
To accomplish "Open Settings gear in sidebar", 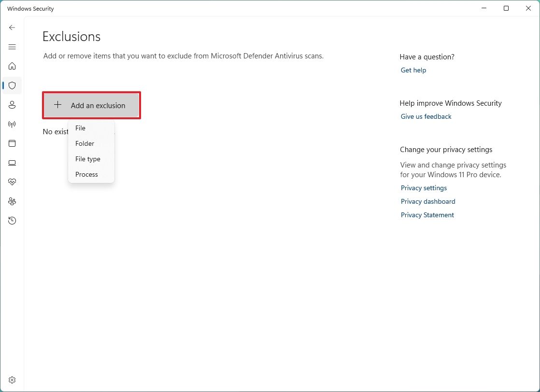I will (12, 380).
